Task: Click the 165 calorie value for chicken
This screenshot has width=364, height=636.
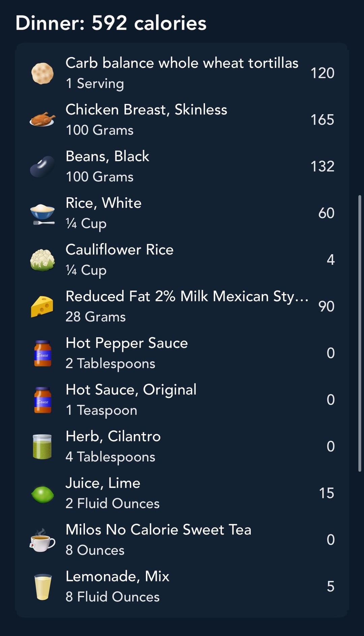Action: (322, 120)
